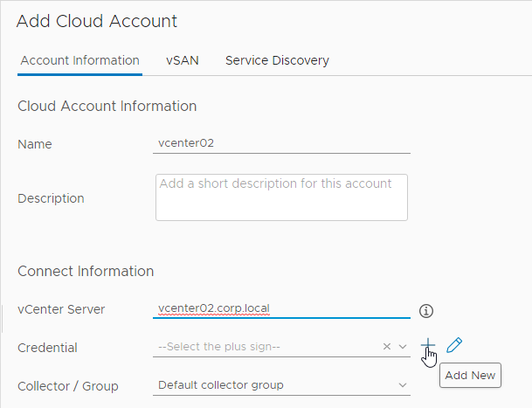Open the Collector / Group dropdown arrow
The width and height of the screenshot is (532, 408).
pos(403,385)
